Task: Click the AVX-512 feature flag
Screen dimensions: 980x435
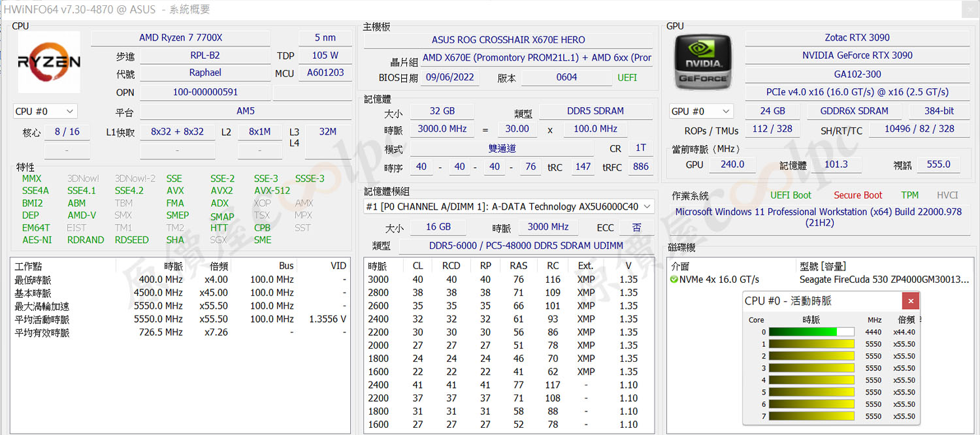Action: pos(272,191)
